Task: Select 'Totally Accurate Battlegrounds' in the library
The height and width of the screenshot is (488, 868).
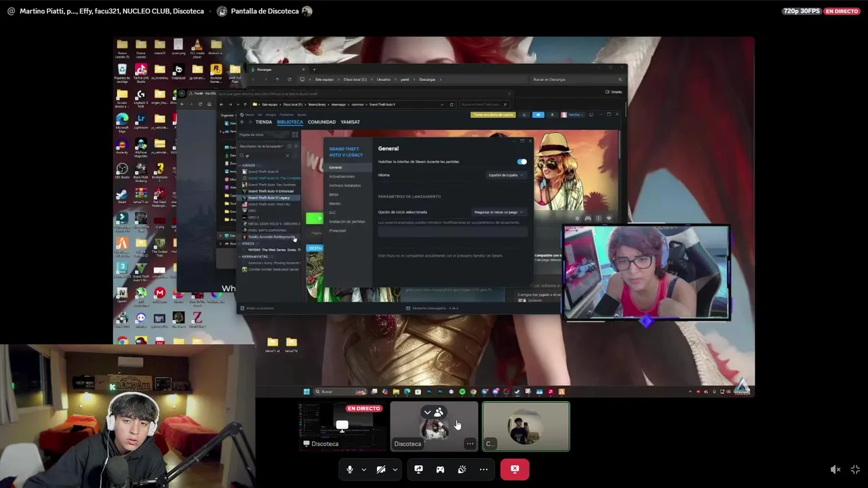Action: click(x=271, y=237)
